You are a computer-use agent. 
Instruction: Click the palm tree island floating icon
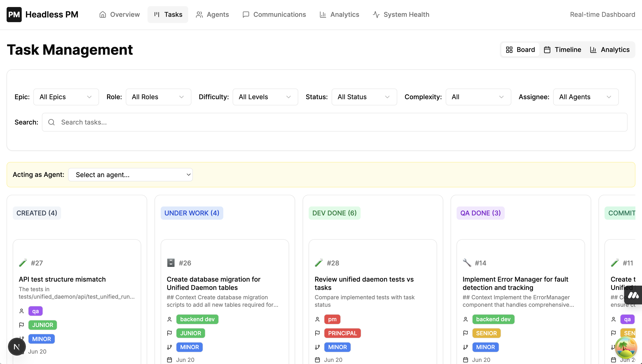[x=625, y=347]
